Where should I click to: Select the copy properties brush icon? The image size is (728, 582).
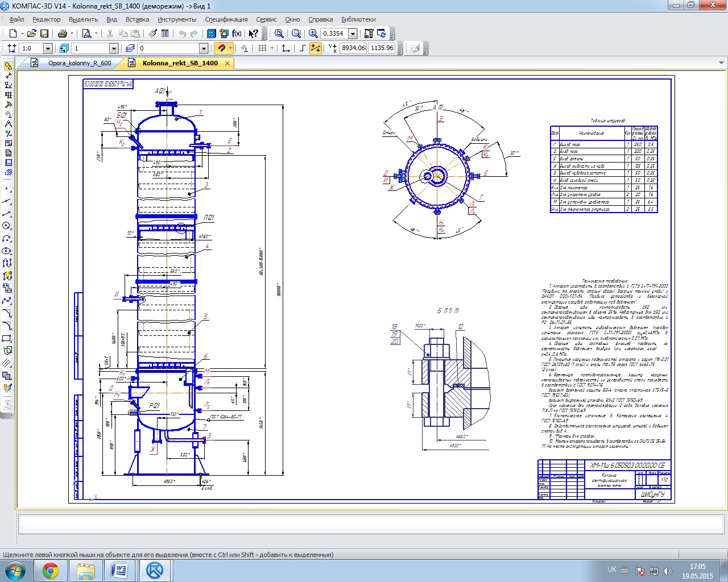pyautogui.click(x=152, y=34)
